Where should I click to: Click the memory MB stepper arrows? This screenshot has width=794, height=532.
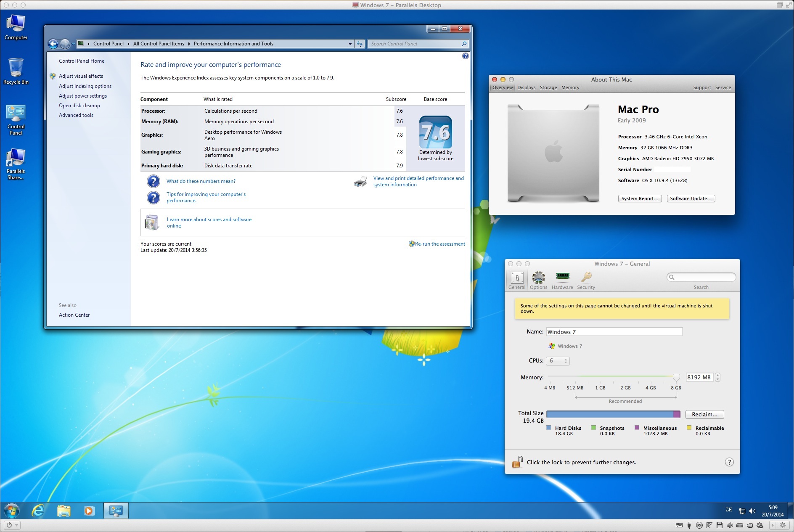click(x=717, y=377)
